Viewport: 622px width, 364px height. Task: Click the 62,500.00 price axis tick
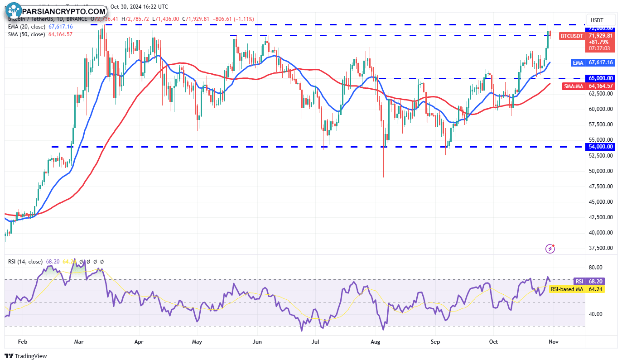[601, 94]
